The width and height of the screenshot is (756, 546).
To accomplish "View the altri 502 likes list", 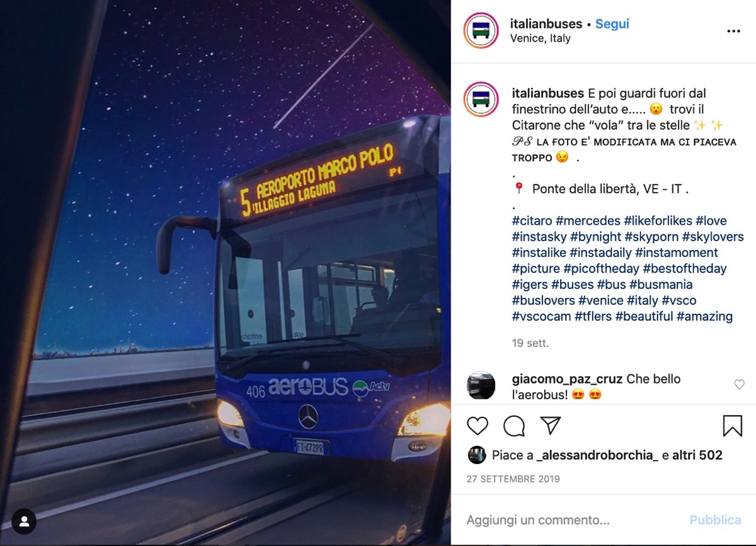I will click(x=697, y=455).
